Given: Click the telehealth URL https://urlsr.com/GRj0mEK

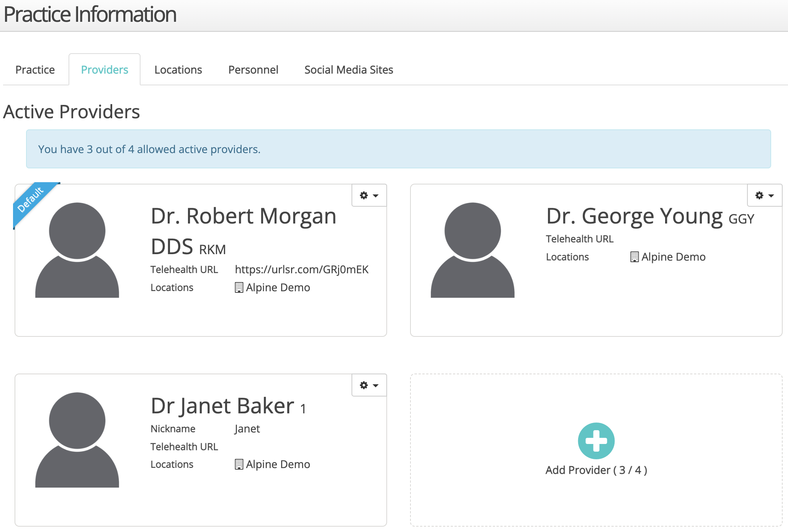Looking at the screenshot, I should pos(302,269).
